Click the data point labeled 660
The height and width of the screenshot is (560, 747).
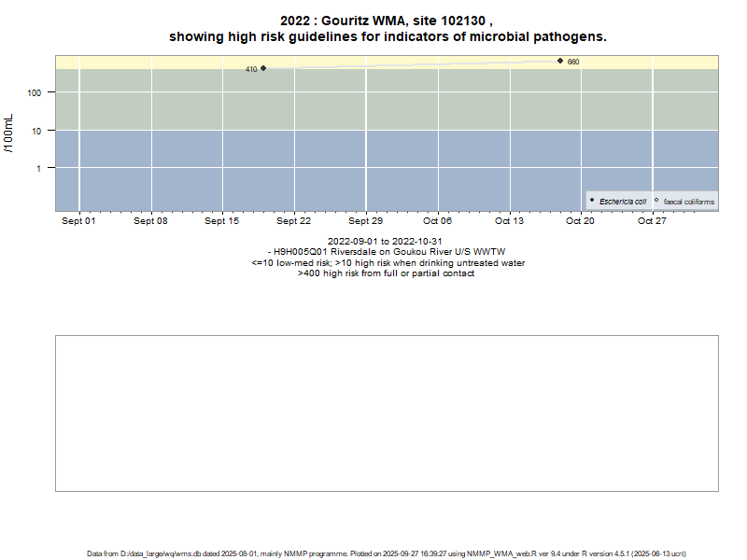[x=560, y=61]
